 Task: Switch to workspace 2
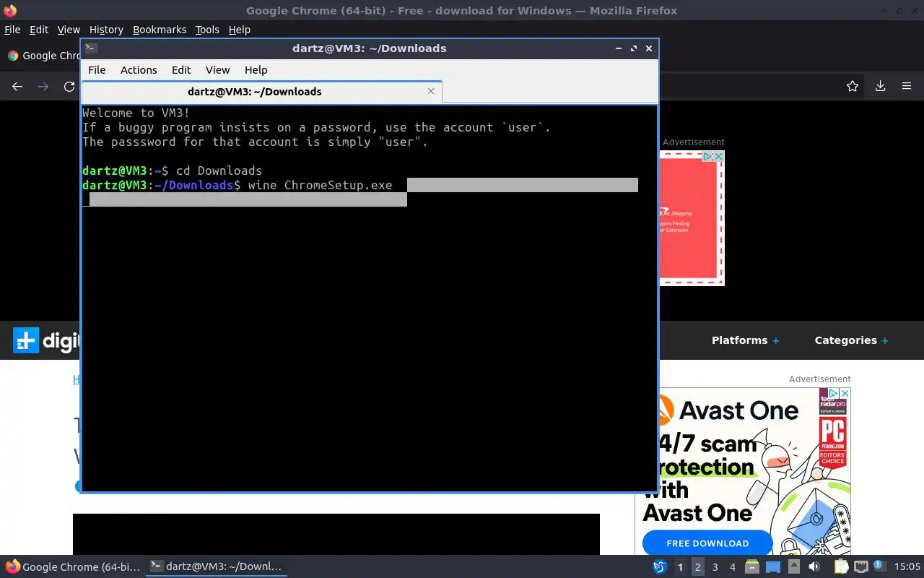click(697, 567)
